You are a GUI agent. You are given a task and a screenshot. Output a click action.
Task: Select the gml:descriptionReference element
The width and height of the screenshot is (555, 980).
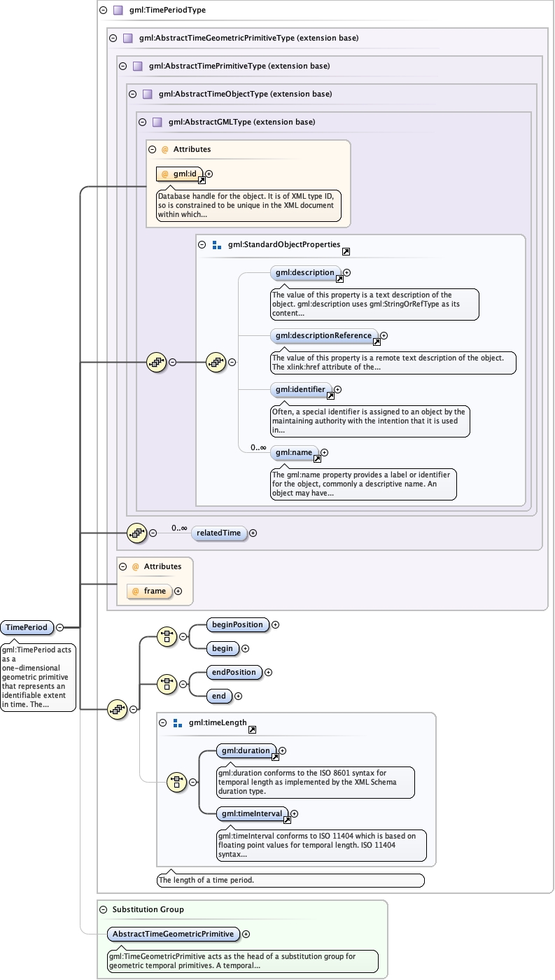[x=323, y=336]
